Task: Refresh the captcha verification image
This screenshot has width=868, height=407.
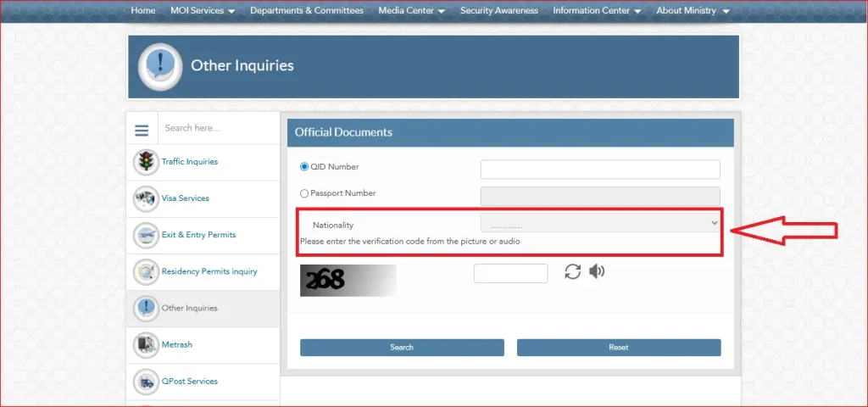Action: [572, 271]
